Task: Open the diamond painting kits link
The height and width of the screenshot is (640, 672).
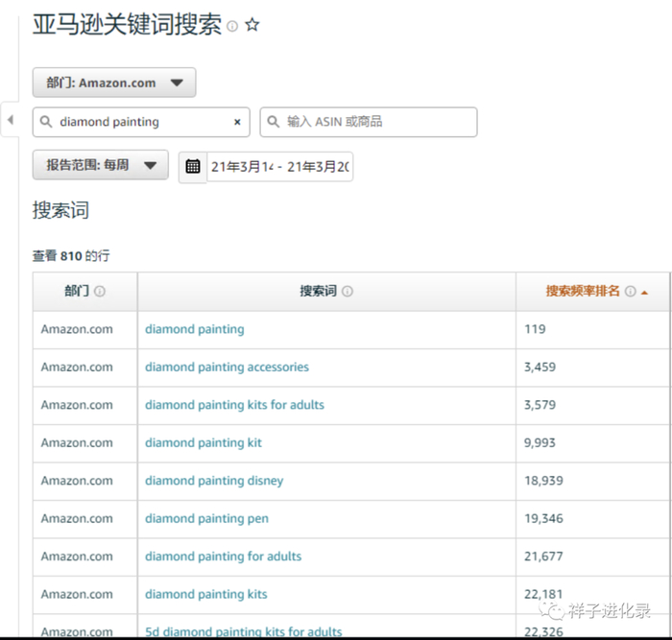Action: (x=205, y=594)
